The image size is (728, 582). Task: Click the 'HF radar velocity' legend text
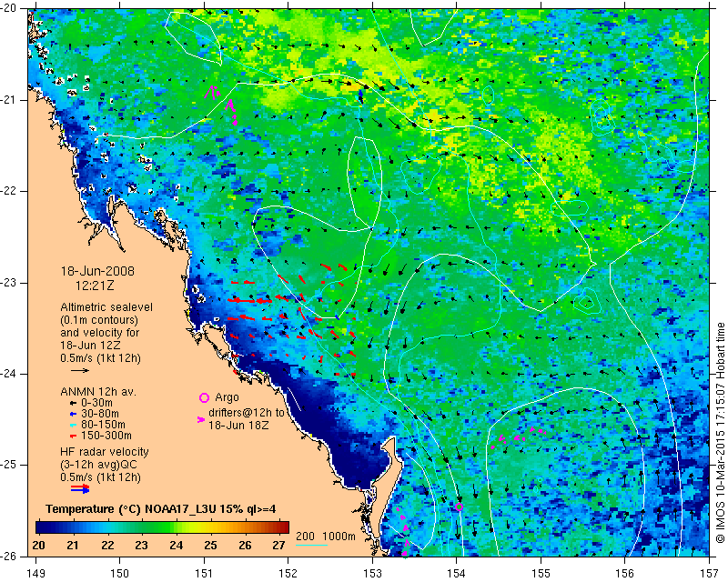point(105,452)
